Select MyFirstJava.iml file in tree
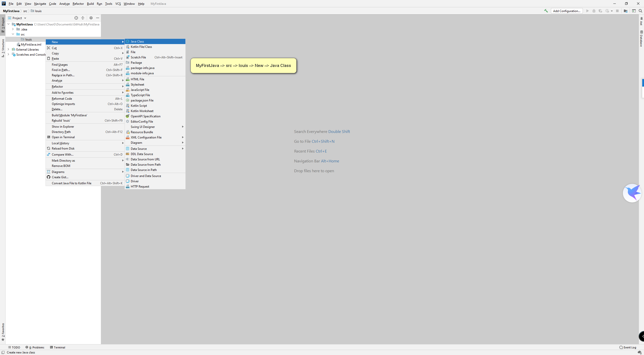This screenshot has width=644, height=355. [31, 44]
